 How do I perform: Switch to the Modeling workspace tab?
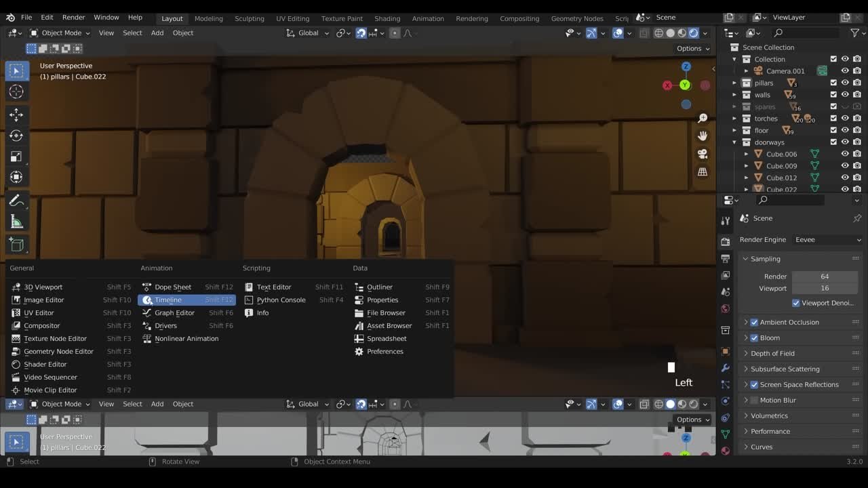[208, 18]
